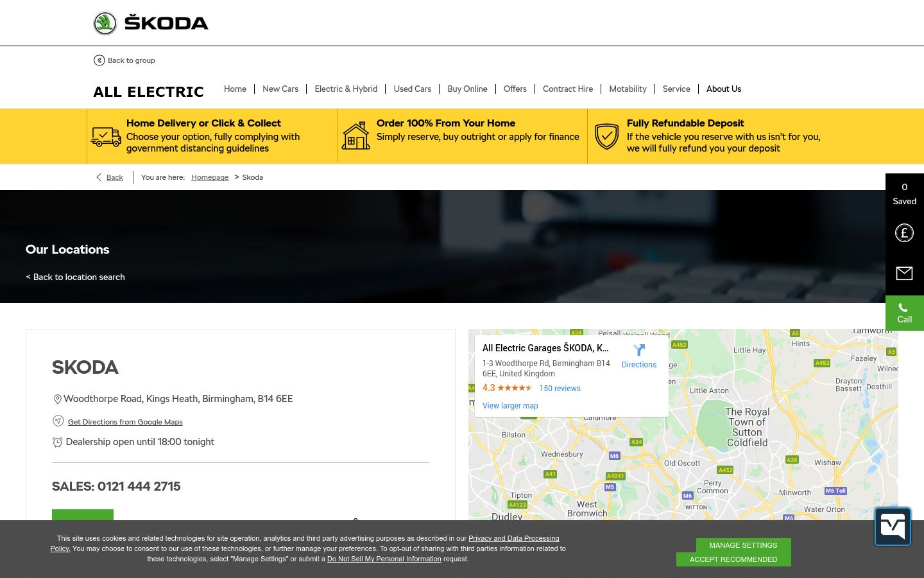Click the Directions arrow icon on map card
The width and height of the screenshot is (924, 578).
pyautogui.click(x=639, y=350)
